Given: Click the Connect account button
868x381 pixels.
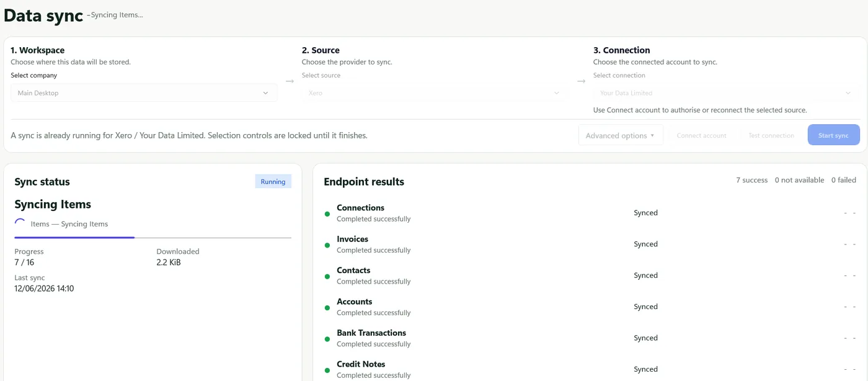Looking at the screenshot, I should [x=701, y=135].
